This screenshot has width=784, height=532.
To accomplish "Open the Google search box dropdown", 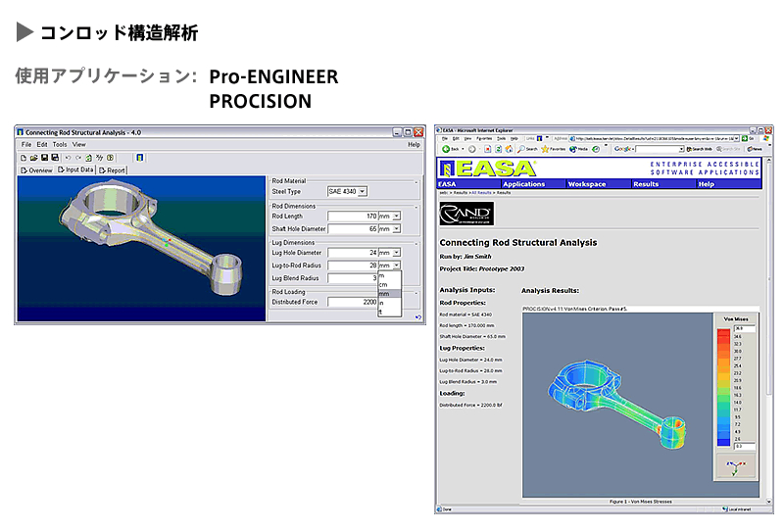I will click(681, 149).
